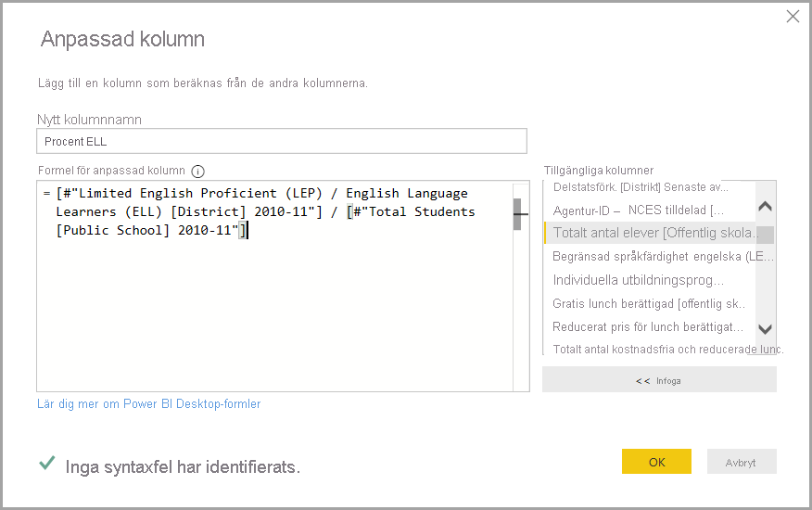Click the green syntax check mark icon
The height and width of the screenshot is (510, 812).
(x=46, y=463)
